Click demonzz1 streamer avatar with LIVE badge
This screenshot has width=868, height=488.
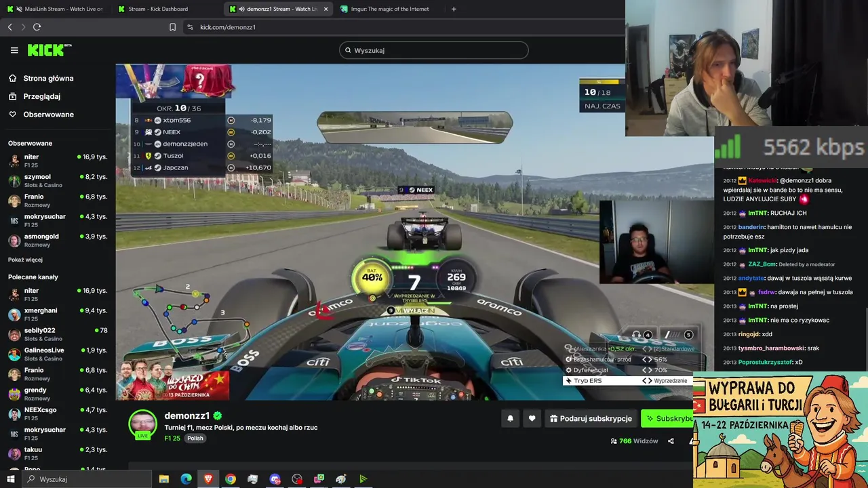click(142, 425)
